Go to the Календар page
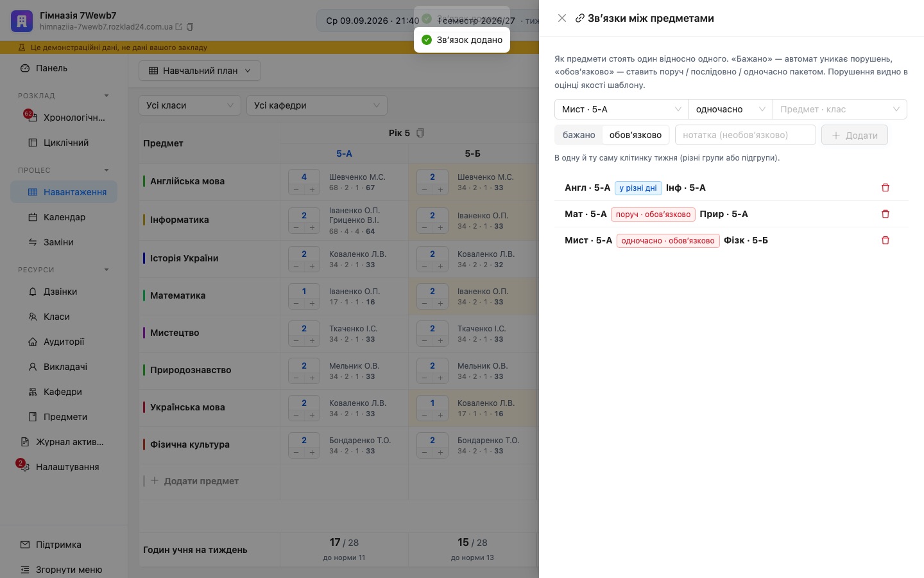This screenshot has width=924, height=578. pyautogui.click(x=64, y=217)
